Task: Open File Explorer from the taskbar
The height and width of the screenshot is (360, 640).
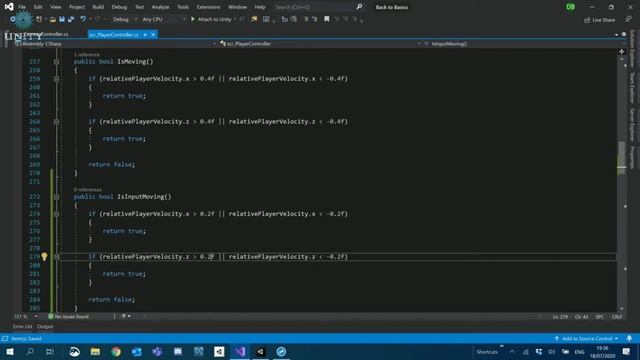Action: 96,351
